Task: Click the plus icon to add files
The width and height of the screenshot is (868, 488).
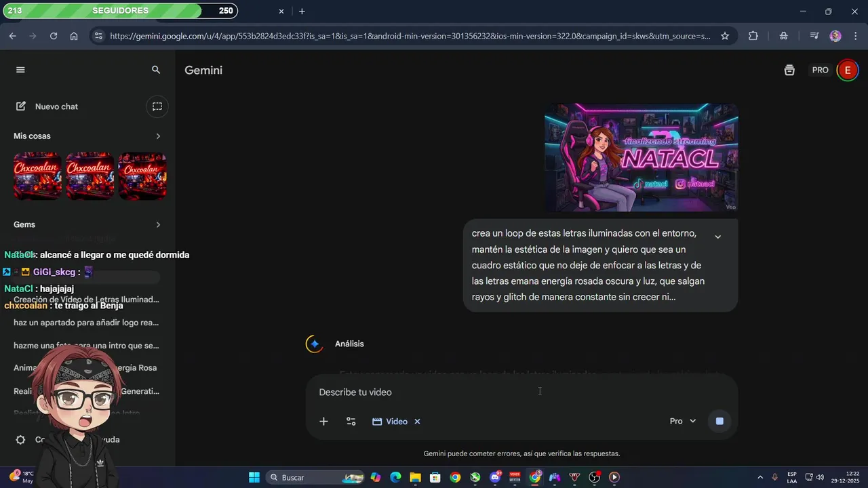Action: (x=323, y=422)
